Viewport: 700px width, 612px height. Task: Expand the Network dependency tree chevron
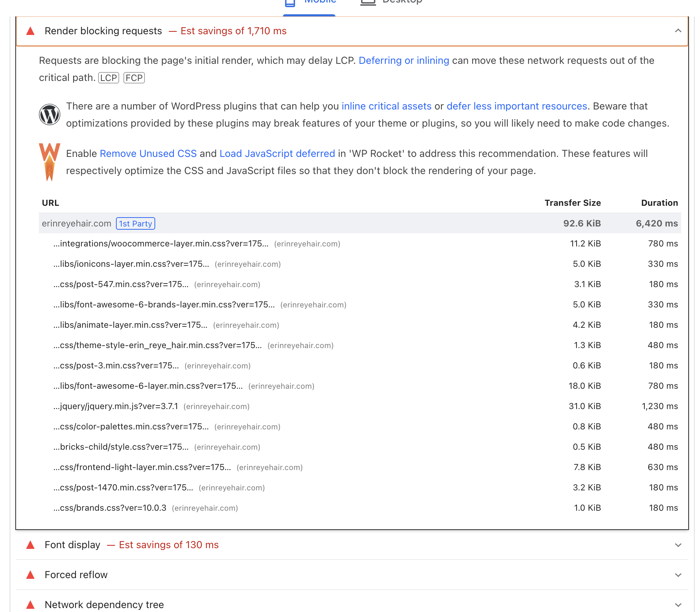(678, 605)
